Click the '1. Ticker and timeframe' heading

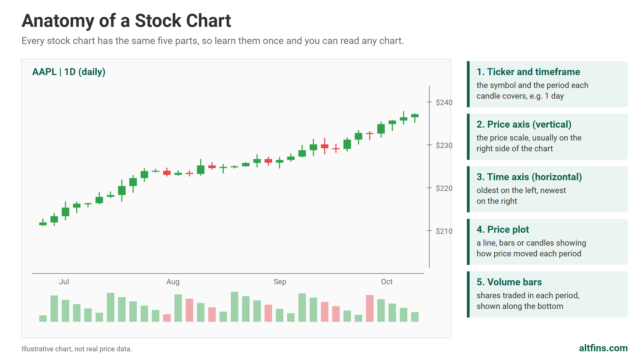[528, 72]
